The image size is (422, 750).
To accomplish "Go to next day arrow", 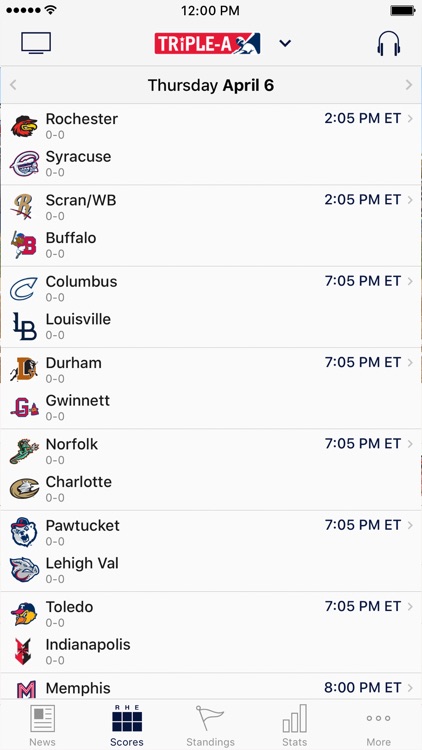I will pyautogui.click(x=409, y=85).
